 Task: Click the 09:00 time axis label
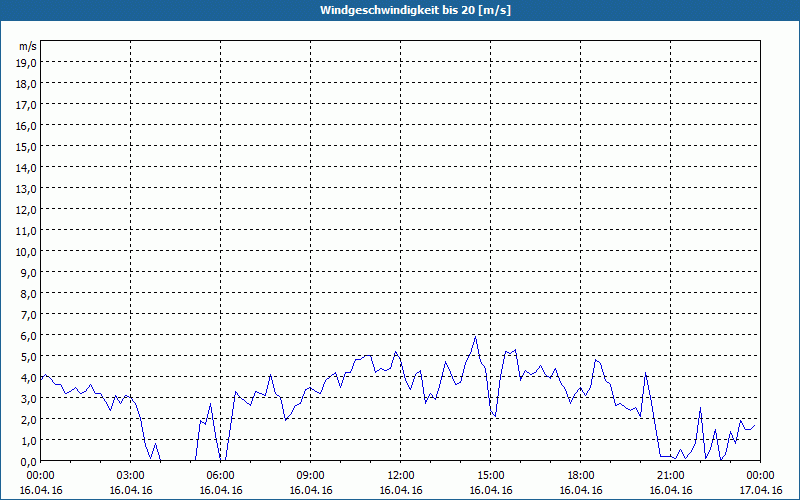click(311, 476)
